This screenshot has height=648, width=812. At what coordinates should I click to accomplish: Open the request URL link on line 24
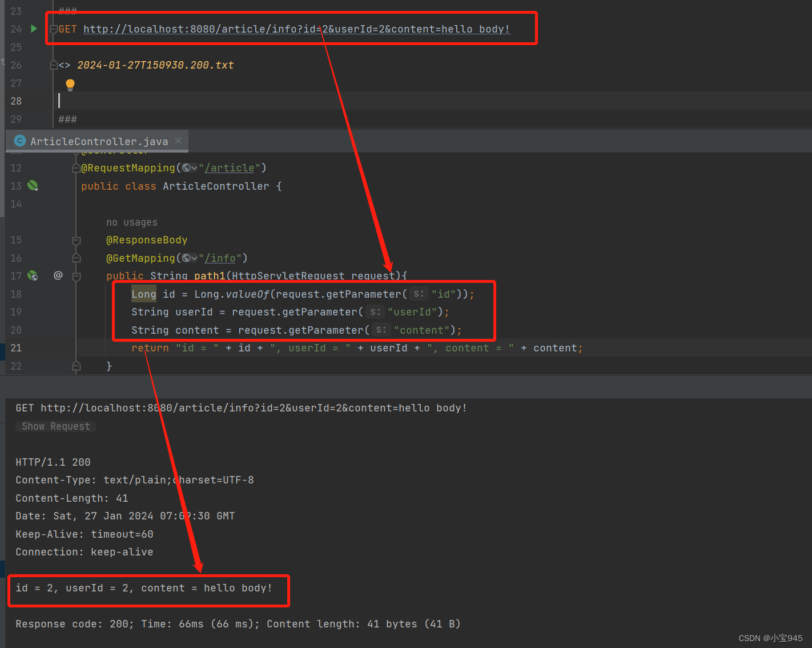pos(296,29)
